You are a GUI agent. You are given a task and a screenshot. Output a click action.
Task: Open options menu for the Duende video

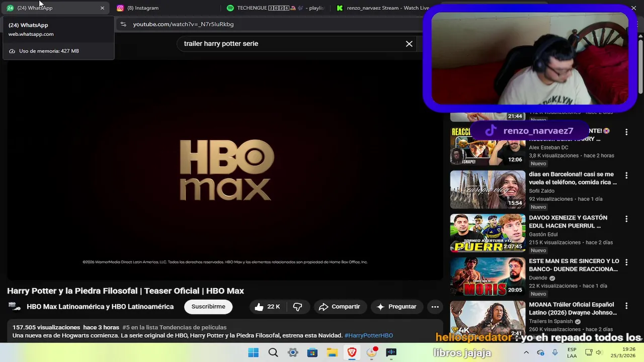click(x=626, y=262)
